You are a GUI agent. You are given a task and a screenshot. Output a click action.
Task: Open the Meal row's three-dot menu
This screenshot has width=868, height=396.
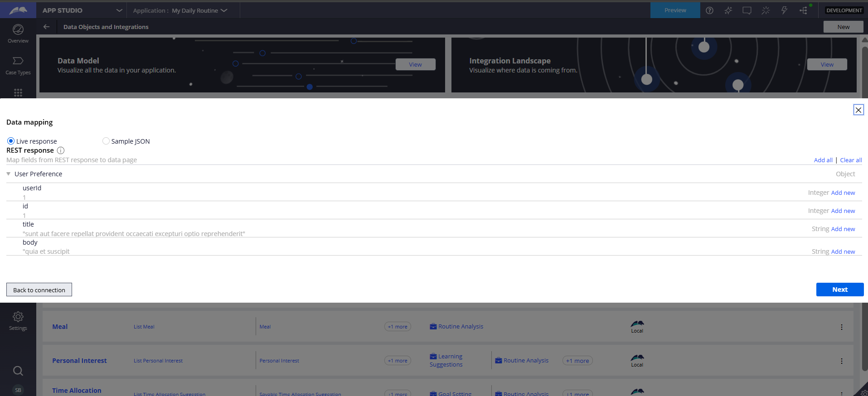pos(841,327)
